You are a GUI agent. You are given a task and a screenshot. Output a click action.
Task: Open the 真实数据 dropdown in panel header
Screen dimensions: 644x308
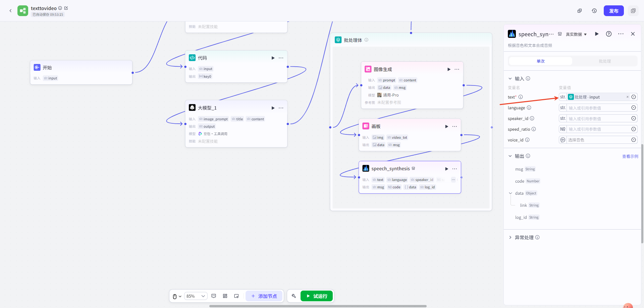coord(576,34)
